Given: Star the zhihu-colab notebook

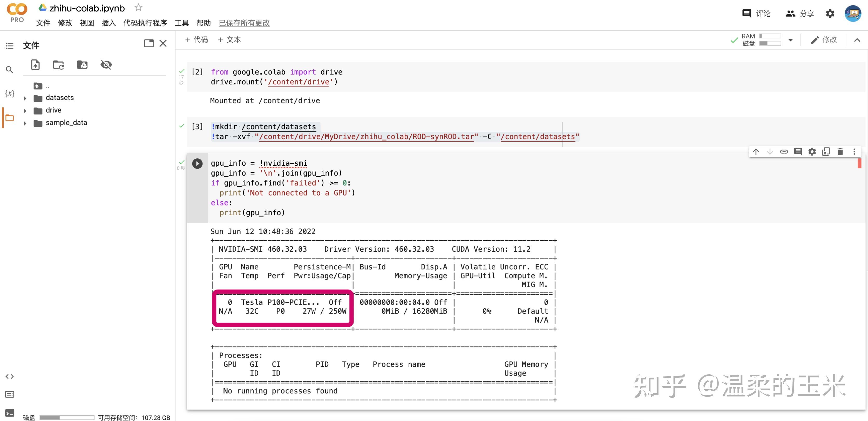Looking at the screenshot, I should 138,8.
